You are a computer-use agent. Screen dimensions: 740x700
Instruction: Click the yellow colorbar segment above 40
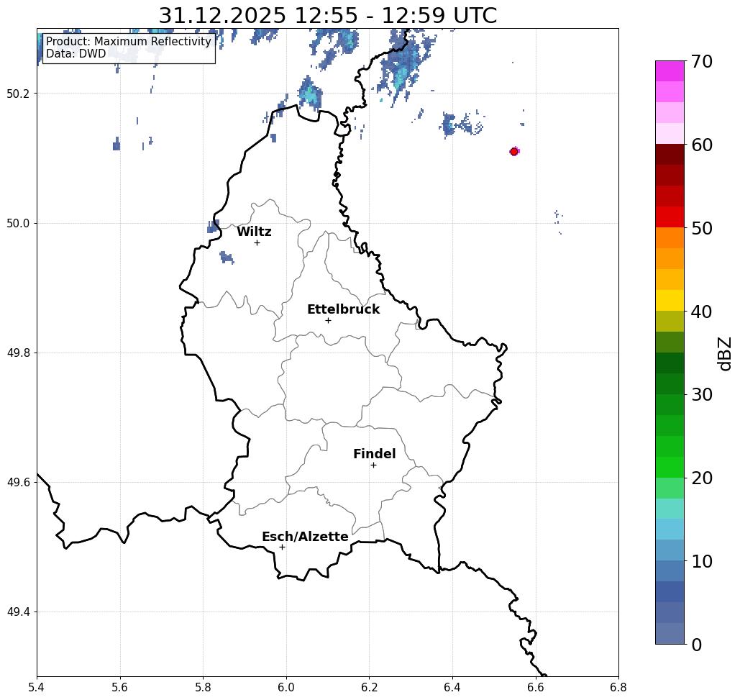tap(670, 300)
